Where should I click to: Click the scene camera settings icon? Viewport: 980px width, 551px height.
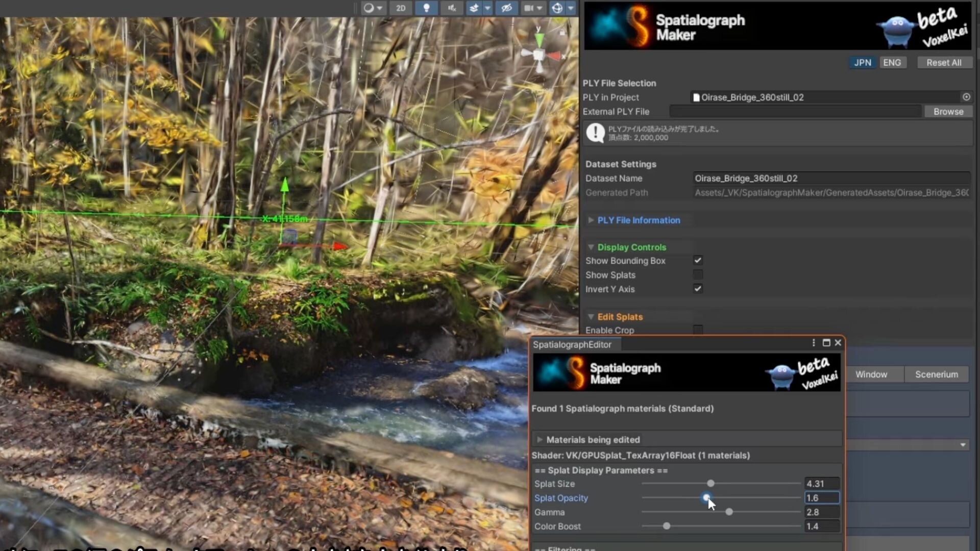point(529,8)
